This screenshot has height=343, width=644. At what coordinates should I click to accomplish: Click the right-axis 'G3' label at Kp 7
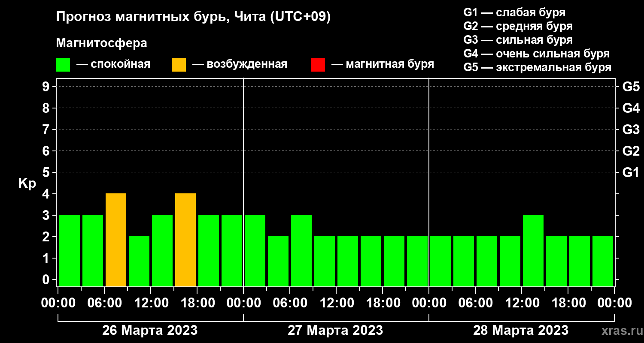click(631, 129)
